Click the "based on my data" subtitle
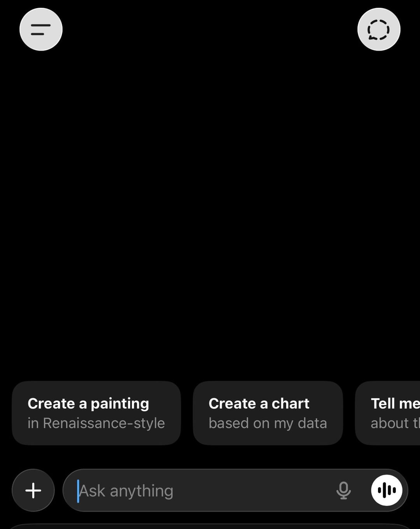The height and width of the screenshot is (529, 420). [268, 423]
